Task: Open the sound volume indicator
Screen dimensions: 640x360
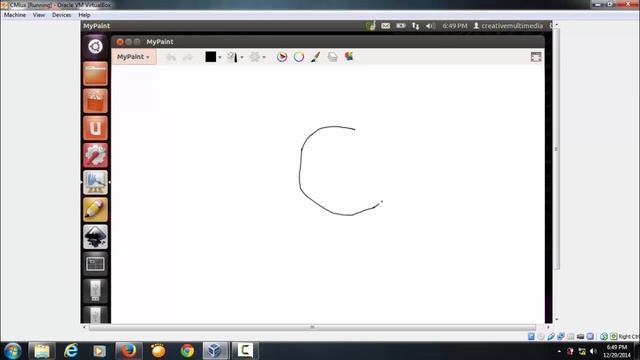Action: (430, 26)
